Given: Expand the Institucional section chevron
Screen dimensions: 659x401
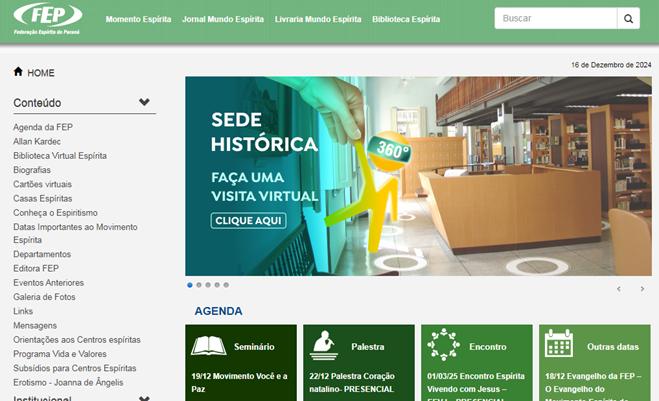Looking at the screenshot, I should [144, 399].
